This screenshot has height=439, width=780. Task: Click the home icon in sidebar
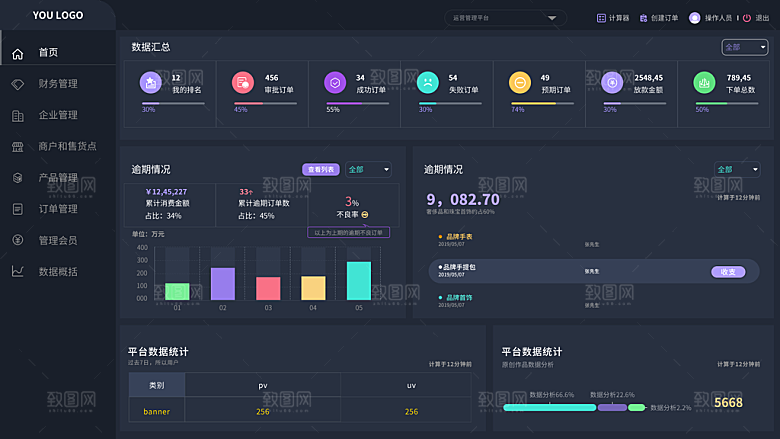click(17, 53)
